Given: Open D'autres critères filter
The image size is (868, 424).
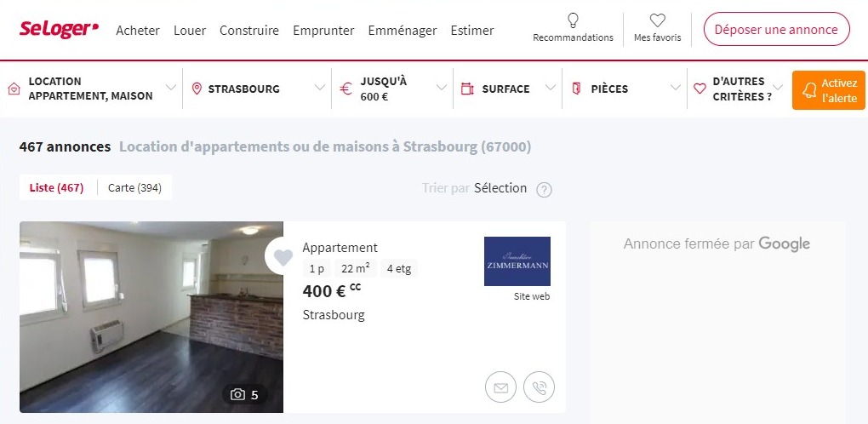Looking at the screenshot, I should pyautogui.click(x=739, y=89).
